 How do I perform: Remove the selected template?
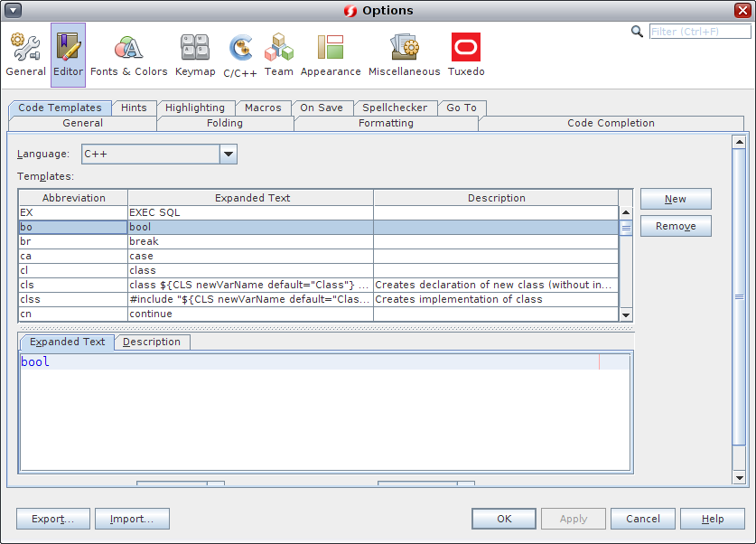tap(676, 226)
